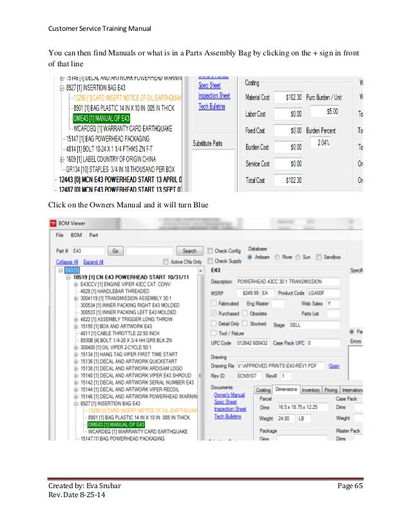This screenshot has height=532, width=411.
Task: Select the 4828 HANDLEBAR THREADED row
Action: click(115, 292)
